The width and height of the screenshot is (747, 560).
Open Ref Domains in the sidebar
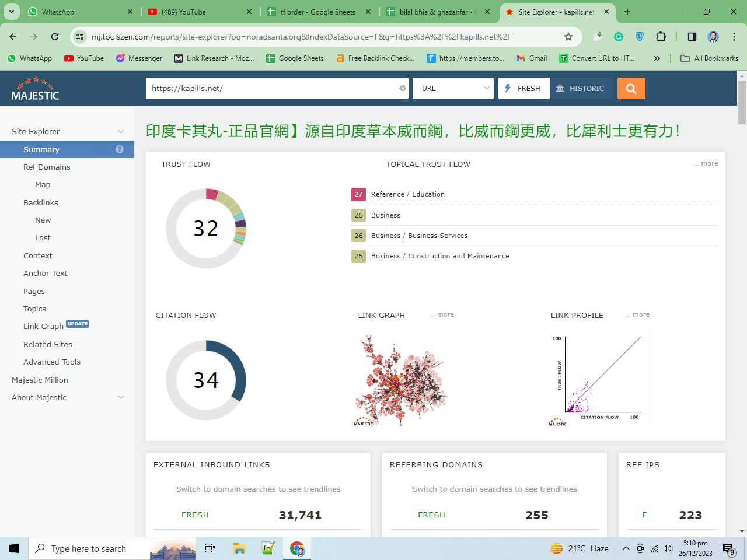[x=47, y=167]
